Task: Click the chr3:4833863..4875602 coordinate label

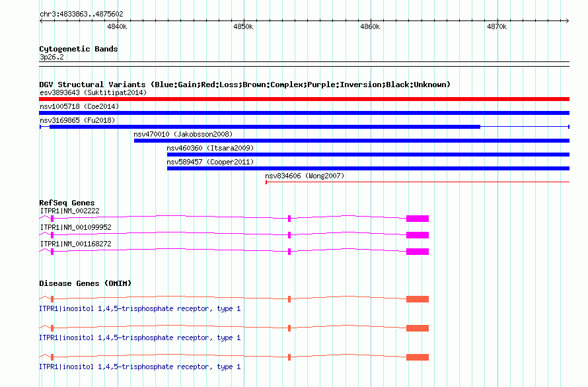Action: click(x=81, y=14)
